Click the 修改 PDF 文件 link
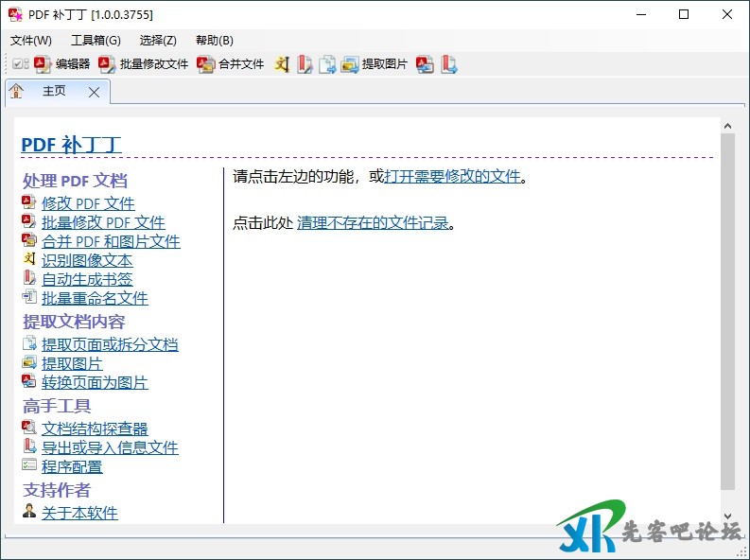This screenshot has width=750, height=560. click(88, 203)
